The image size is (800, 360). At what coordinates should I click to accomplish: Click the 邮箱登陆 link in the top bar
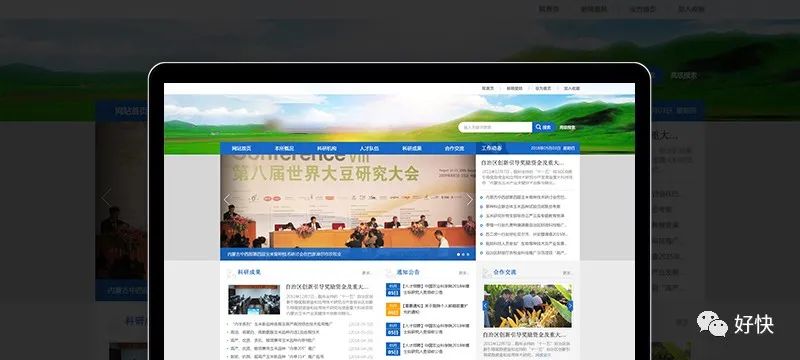[x=514, y=88]
